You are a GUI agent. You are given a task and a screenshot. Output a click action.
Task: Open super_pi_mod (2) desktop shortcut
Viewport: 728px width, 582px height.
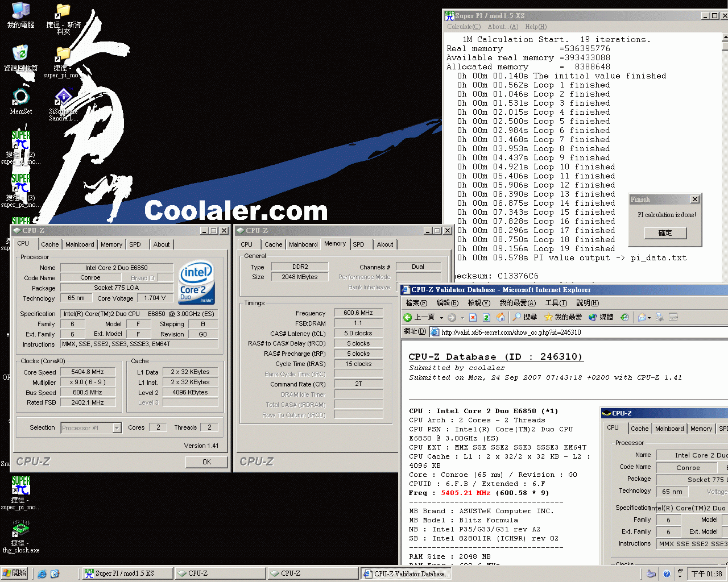click(20, 147)
